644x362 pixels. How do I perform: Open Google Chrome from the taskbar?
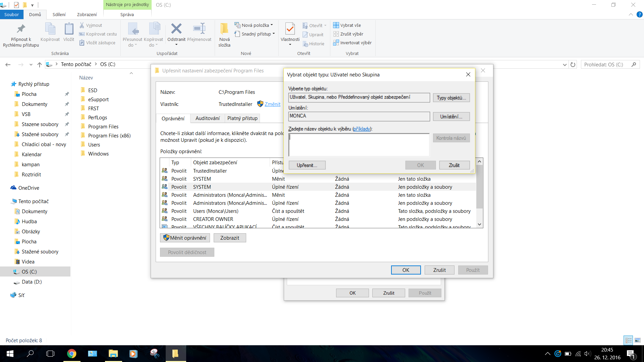coord(71,354)
